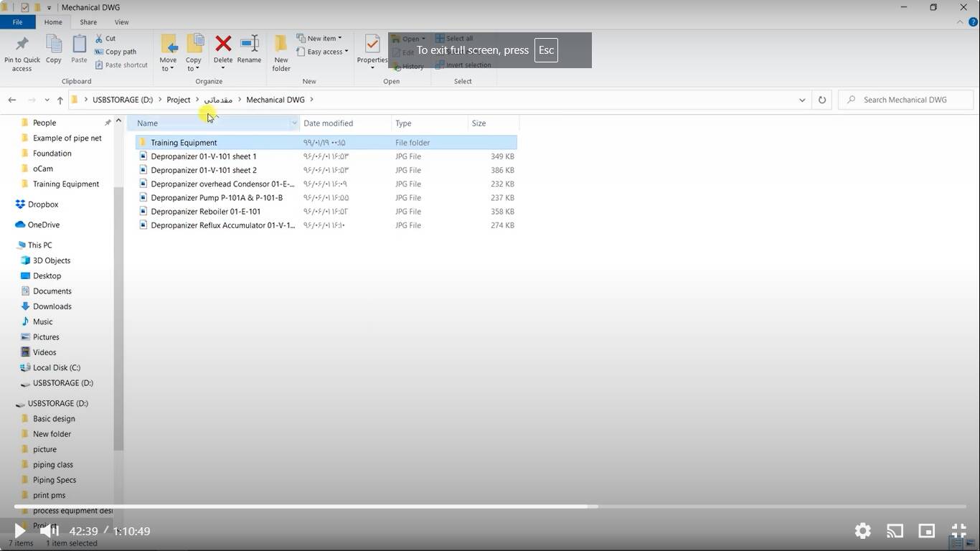Collapse the ribbon using the top-right chevron
The width and height of the screenshot is (980, 551).
[x=960, y=22]
